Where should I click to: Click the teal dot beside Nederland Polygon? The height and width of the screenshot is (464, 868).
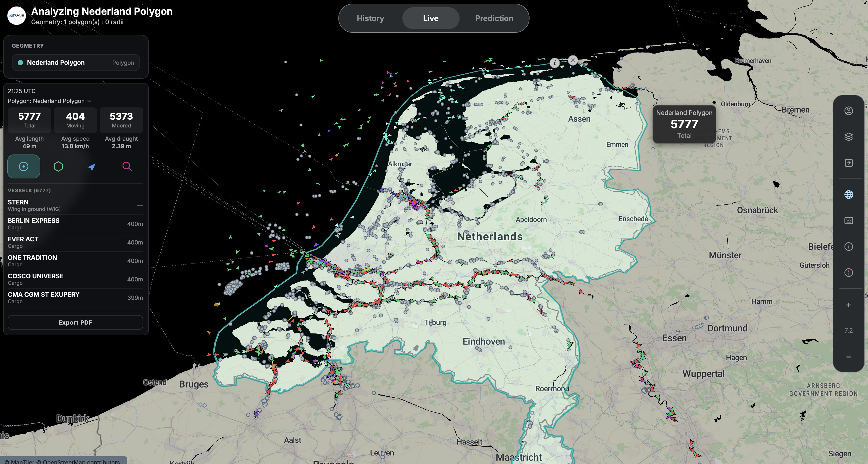coord(20,63)
